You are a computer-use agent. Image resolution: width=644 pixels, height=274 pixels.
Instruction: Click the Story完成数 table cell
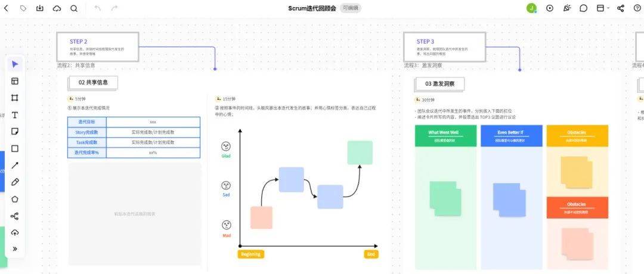[x=87, y=132]
